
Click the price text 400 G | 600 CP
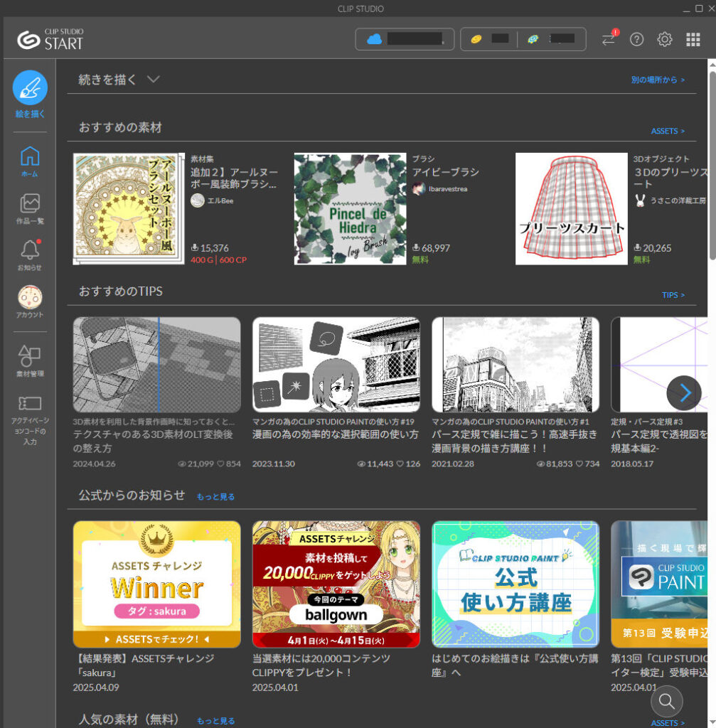point(218,260)
